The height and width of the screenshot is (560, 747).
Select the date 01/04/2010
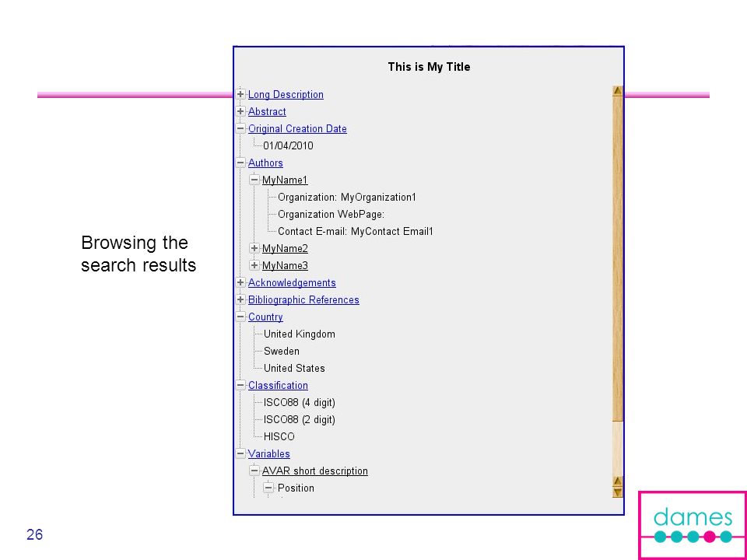[x=288, y=145]
